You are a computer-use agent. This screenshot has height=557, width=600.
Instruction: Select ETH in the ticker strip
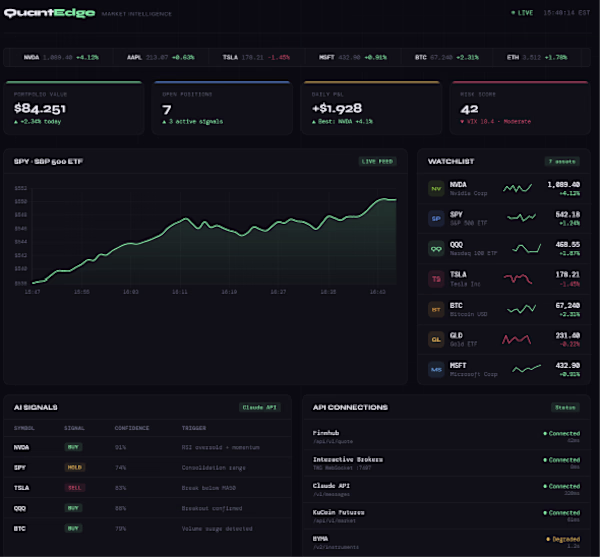click(537, 57)
